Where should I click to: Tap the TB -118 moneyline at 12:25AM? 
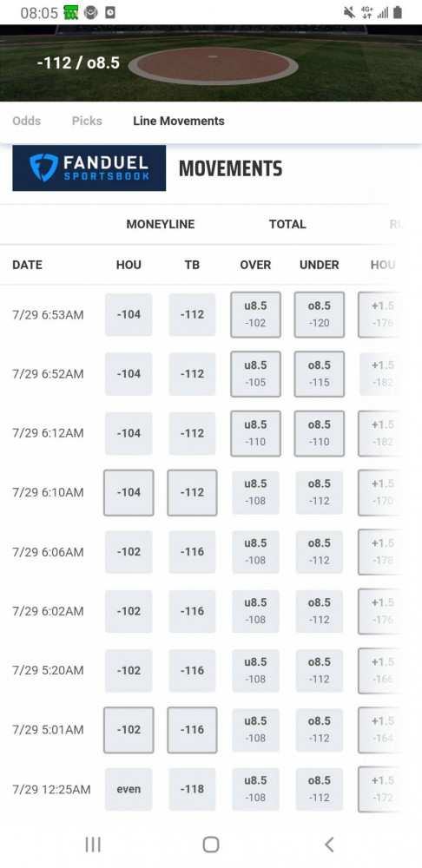point(192,789)
